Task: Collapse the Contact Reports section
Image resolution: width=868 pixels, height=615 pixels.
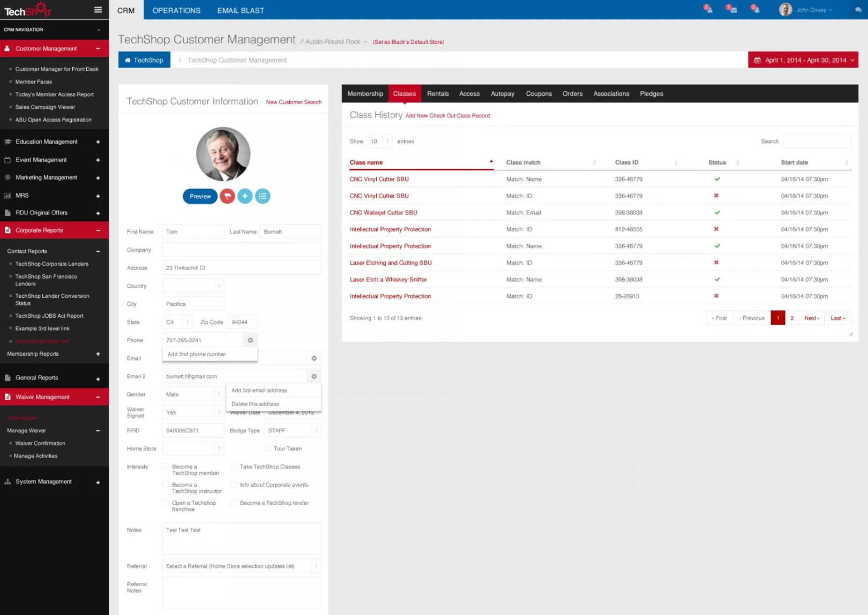Action: click(98, 251)
